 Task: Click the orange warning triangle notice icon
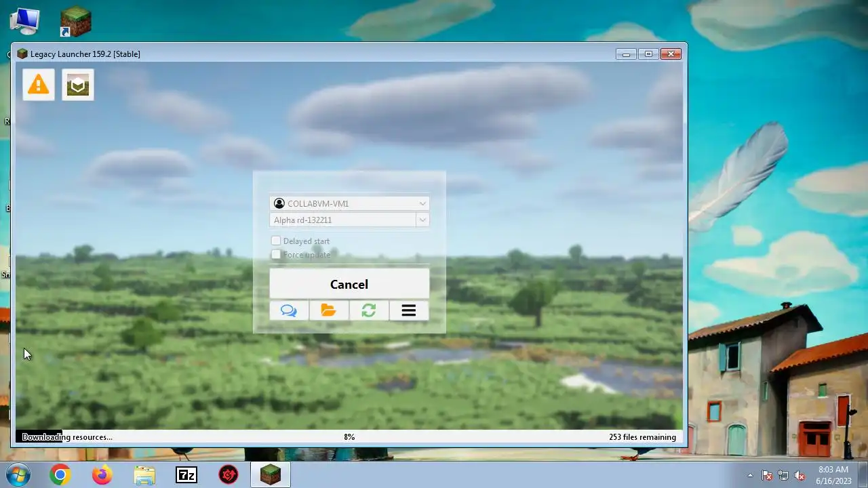(39, 85)
